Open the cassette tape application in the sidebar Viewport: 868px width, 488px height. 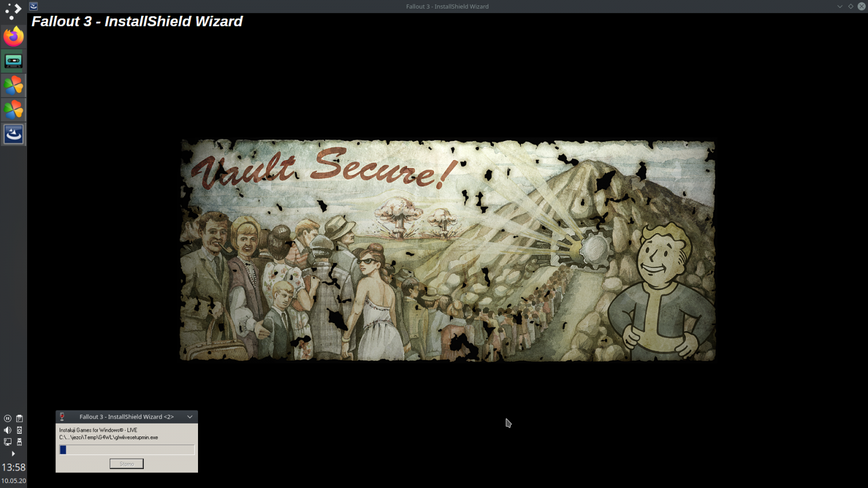[x=12, y=61]
